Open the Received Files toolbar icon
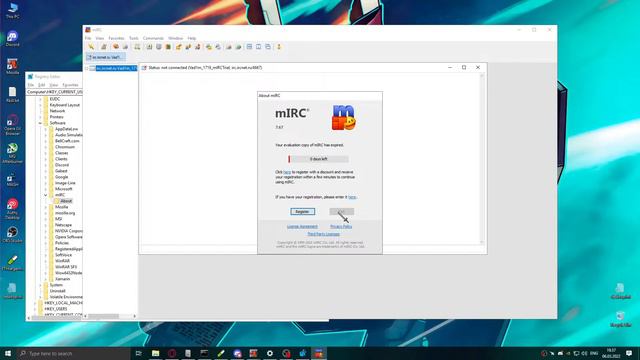The image size is (640, 360). coord(209,47)
